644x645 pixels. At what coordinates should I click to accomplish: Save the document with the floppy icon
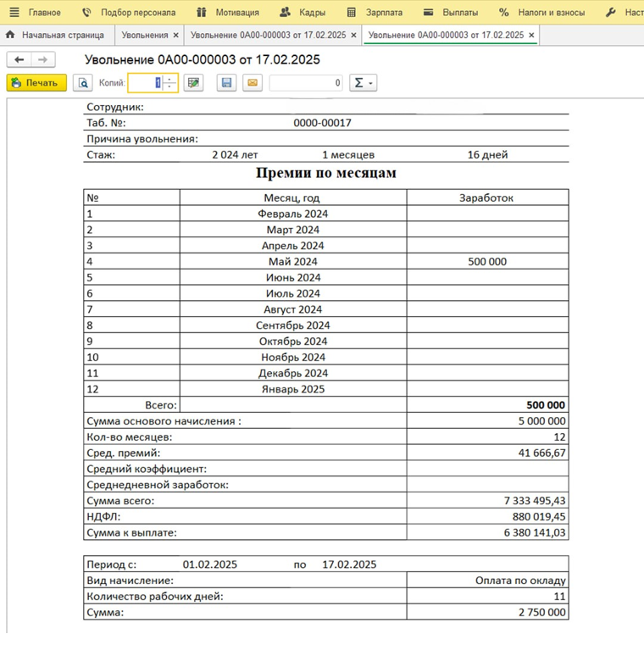(226, 83)
